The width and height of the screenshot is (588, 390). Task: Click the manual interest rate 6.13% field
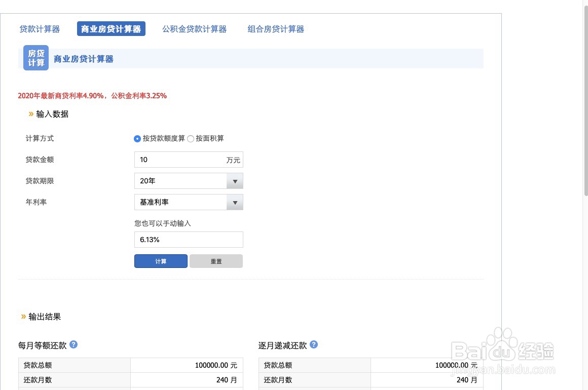[189, 240]
